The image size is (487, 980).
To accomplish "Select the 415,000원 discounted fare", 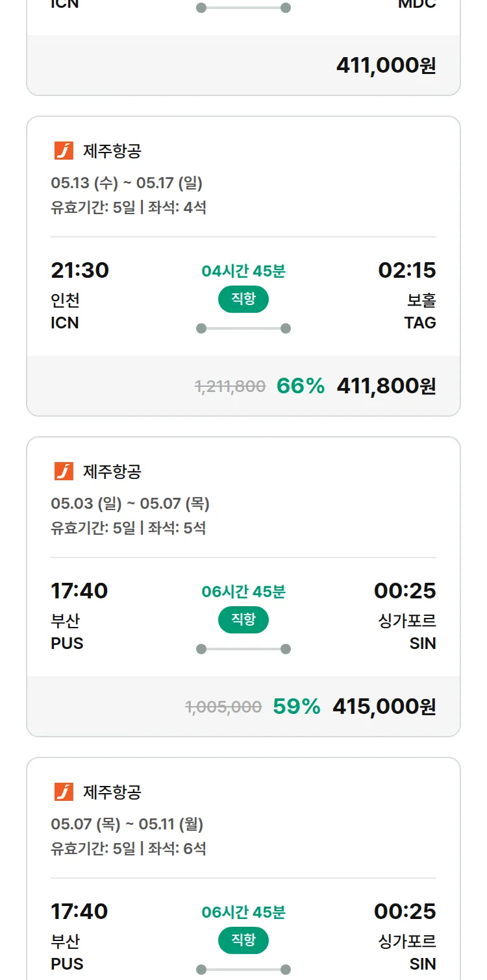I will coord(384,706).
